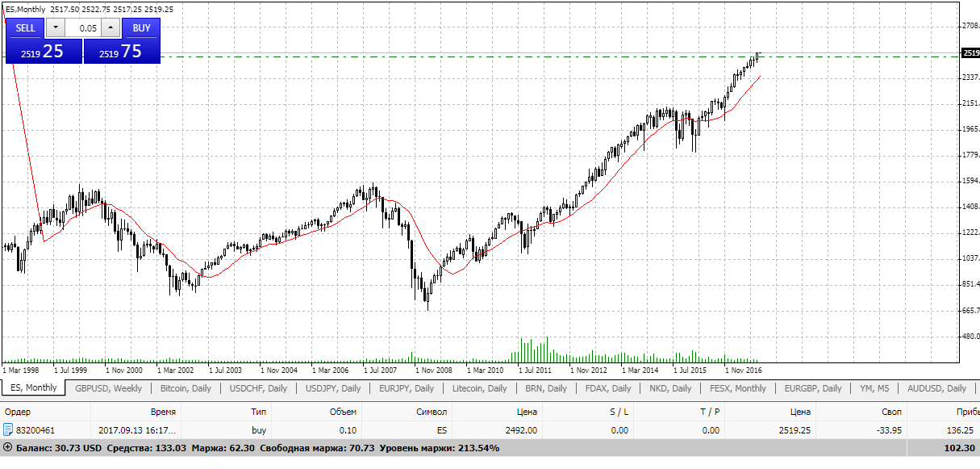Select the open buy order row 83200461
The image size is (980, 469).
[x=490, y=430]
